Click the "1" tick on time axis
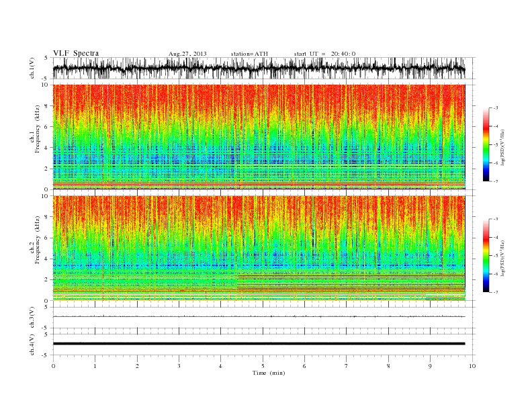 95,366
